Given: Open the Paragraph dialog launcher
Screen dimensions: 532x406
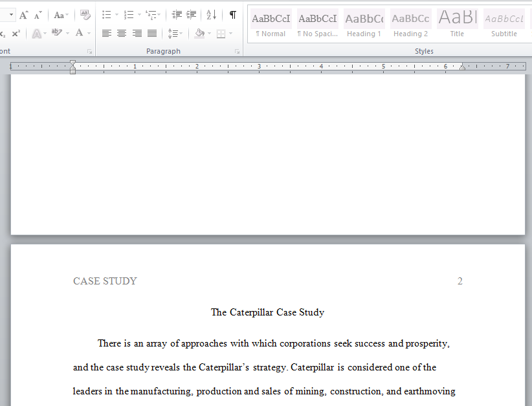Looking at the screenshot, I should tap(237, 52).
